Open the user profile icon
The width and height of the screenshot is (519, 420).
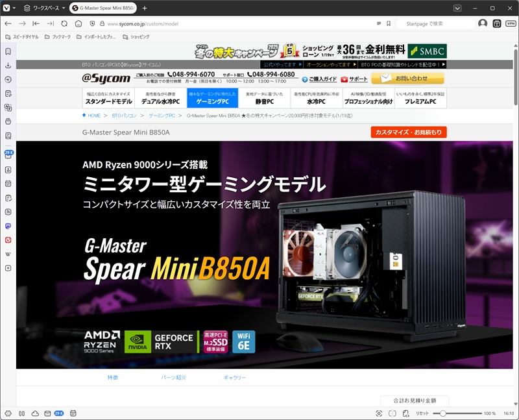point(483,23)
